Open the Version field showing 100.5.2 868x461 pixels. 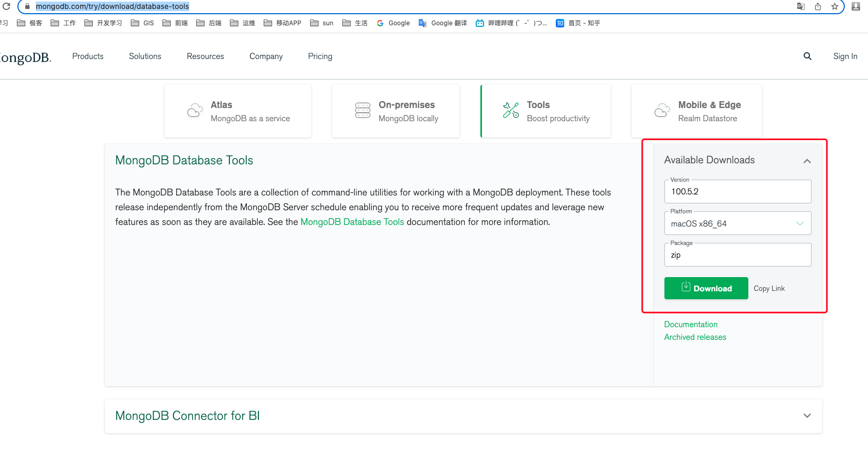pyautogui.click(x=737, y=192)
